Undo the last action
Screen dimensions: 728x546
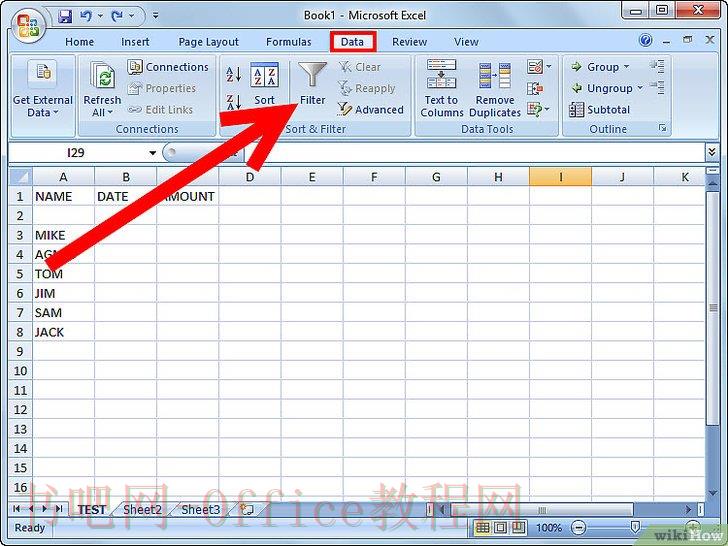(x=86, y=17)
